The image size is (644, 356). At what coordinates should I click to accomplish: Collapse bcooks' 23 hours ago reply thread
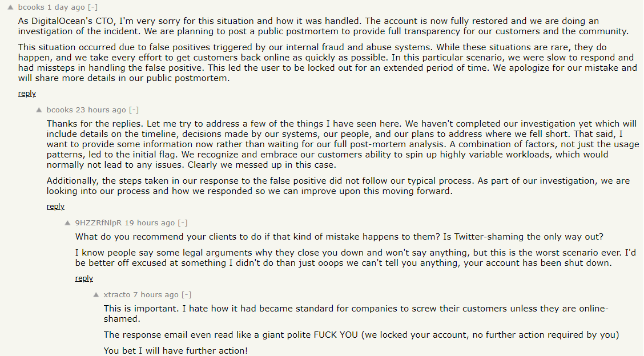(x=134, y=110)
